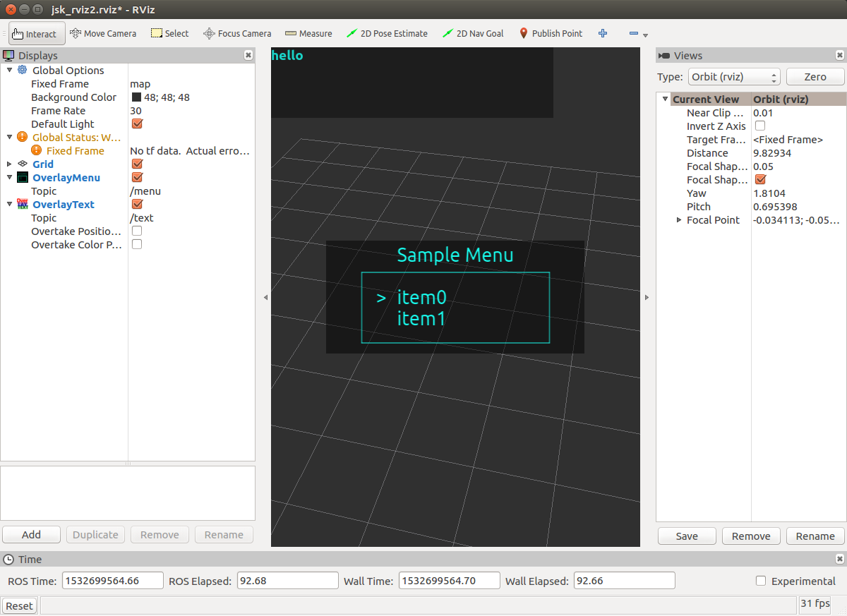The image size is (847, 616).
Task: Open the view Type dropdown
Action: click(x=734, y=76)
